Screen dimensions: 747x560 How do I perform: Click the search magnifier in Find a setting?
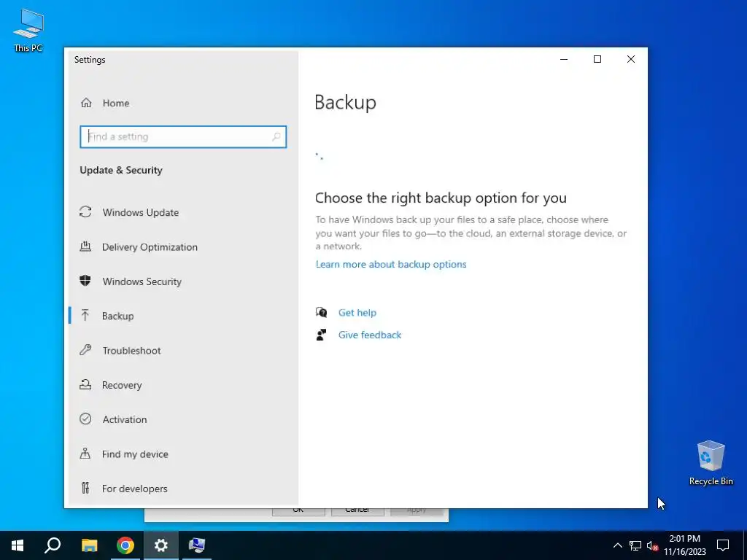[x=276, y=137]
